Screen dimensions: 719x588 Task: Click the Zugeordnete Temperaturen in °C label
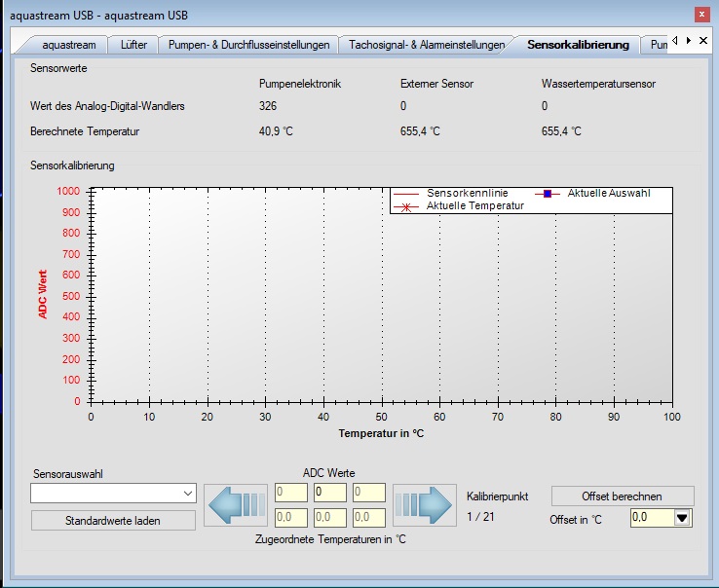click(x=330, y=539)
